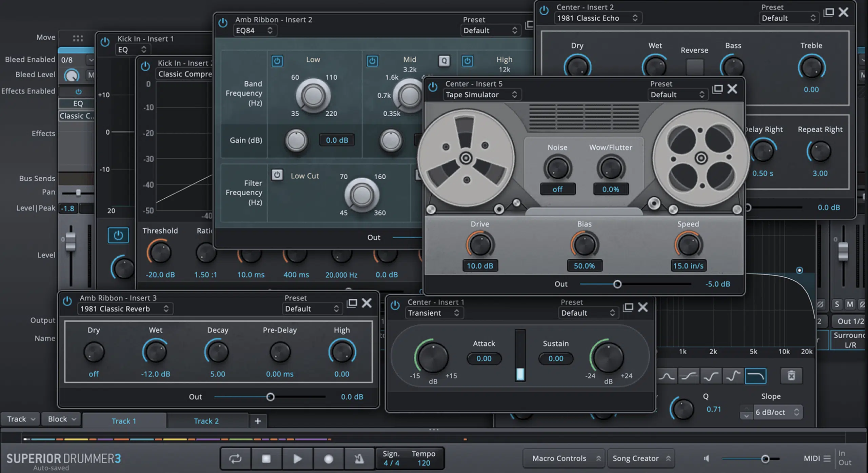Click the Q button in EQ84 Mid band

pyautogui.click(x=444, y=61)
